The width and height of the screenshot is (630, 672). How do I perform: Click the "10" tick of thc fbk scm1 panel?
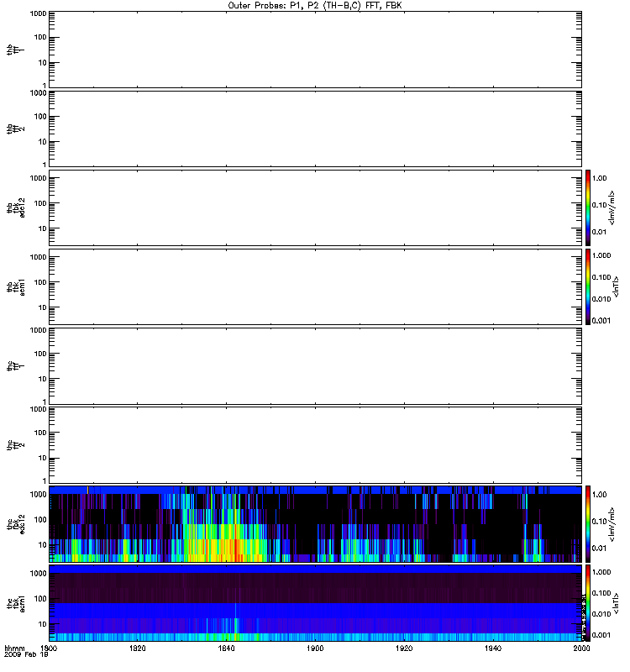(x=43, y=624)
